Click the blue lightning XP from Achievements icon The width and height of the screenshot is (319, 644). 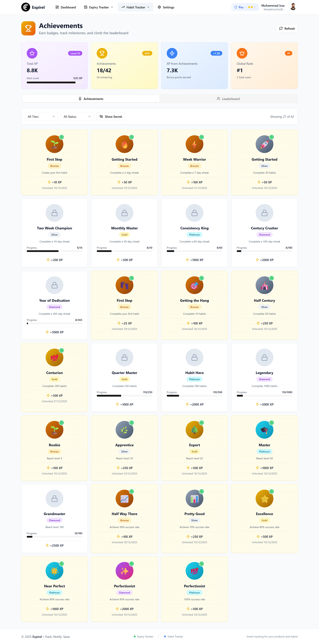(172, 53)
